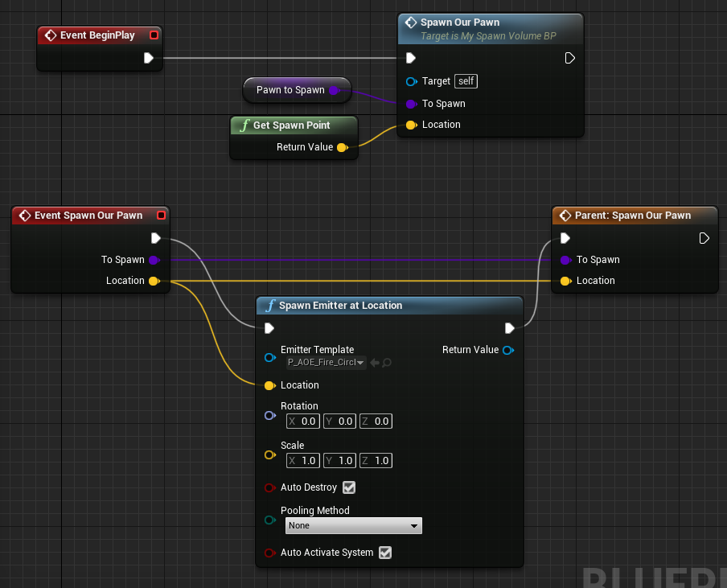Select the Event Spawn Our Pawn node title
This screenshot has height=588, width=727.
(88, 215)
